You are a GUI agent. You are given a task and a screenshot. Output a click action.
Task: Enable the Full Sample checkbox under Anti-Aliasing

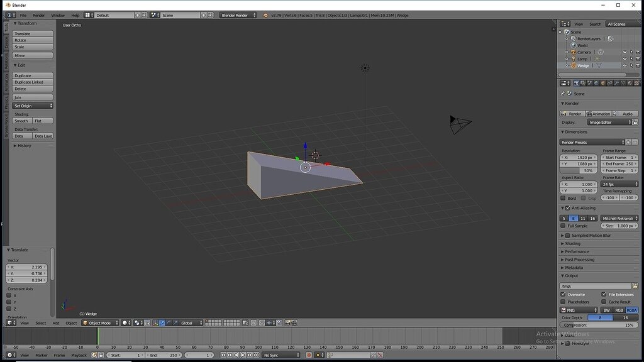point(563,226)
